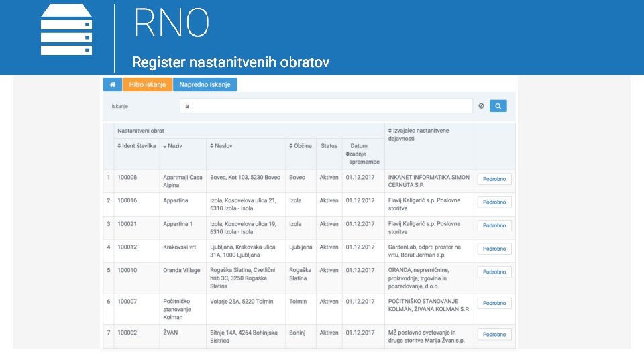Image resolution: width=644 pixels, height=362 pixels.
Task: Open the Napredno iskanje tab
Action: (x=205, y=84)
